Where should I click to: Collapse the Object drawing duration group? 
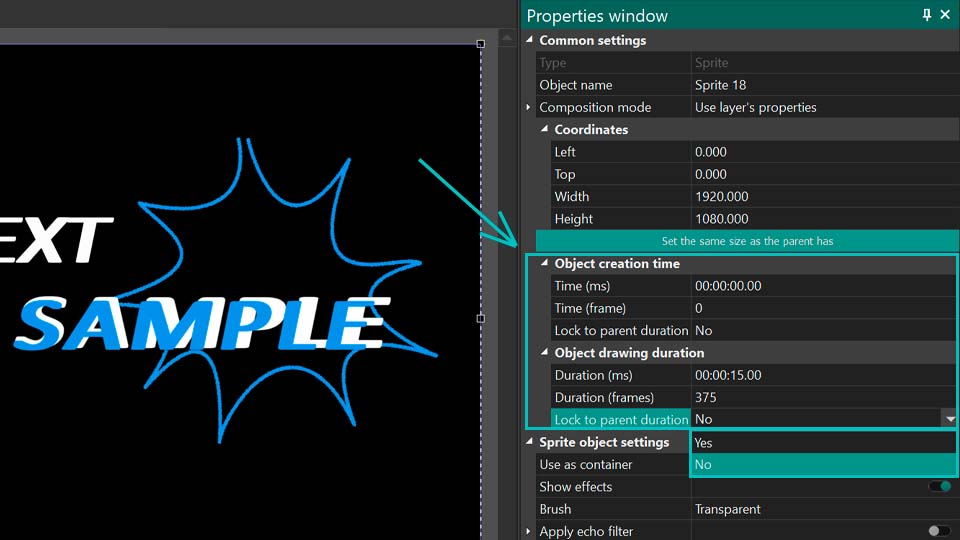(x=544, y=353)
